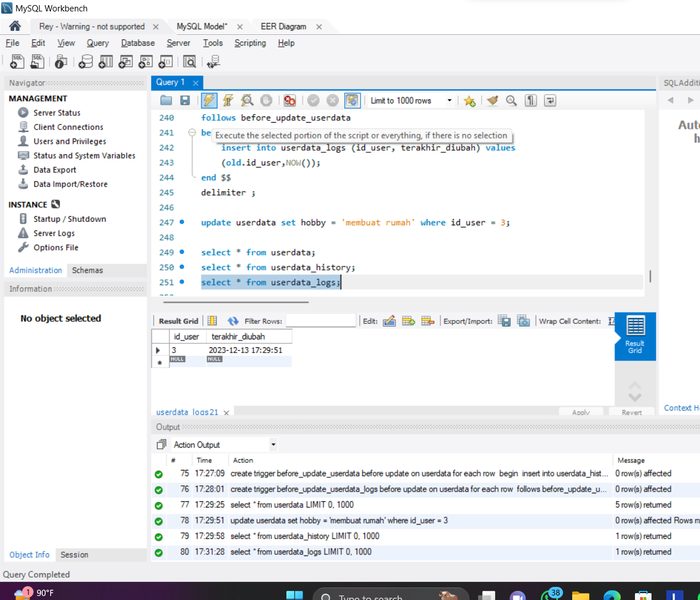Toggle invisible characters pilcrow icon
This screenshot has height=600, width=700.
click(x=531, y=100)
